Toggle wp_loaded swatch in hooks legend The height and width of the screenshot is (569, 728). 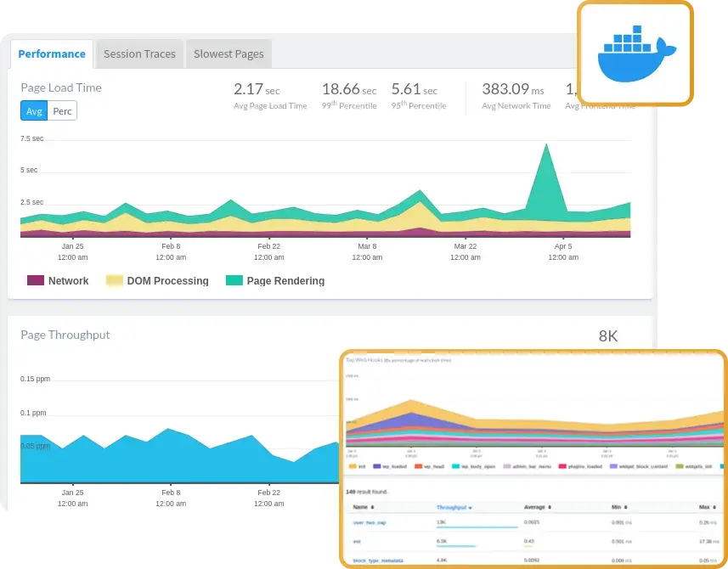coord(376,466)
